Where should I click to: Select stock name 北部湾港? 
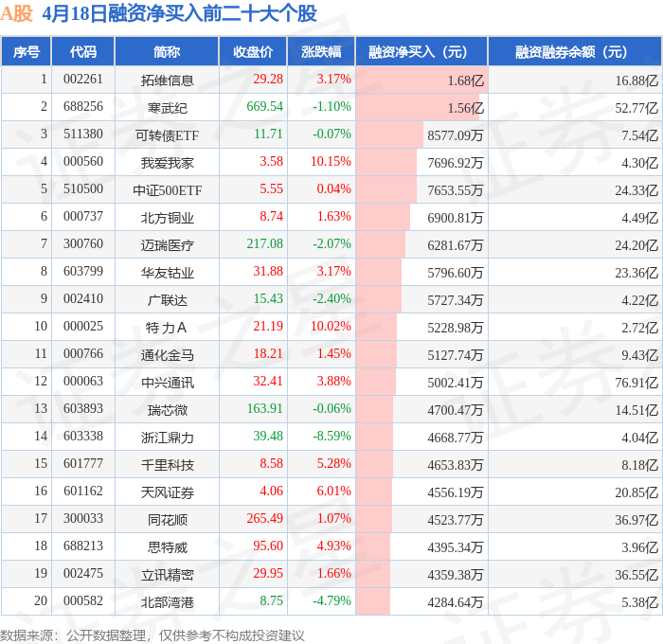168,602
